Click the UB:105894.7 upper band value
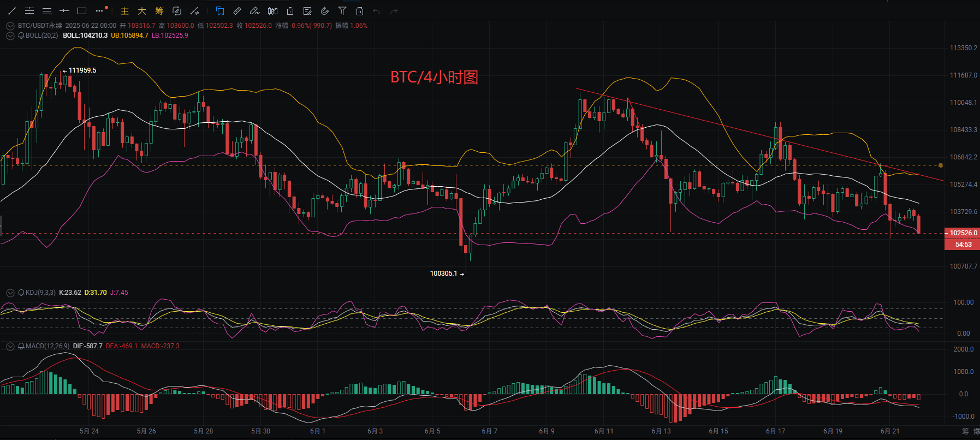The width and height of the screenshot is (980, 440). tap(129, 35)
